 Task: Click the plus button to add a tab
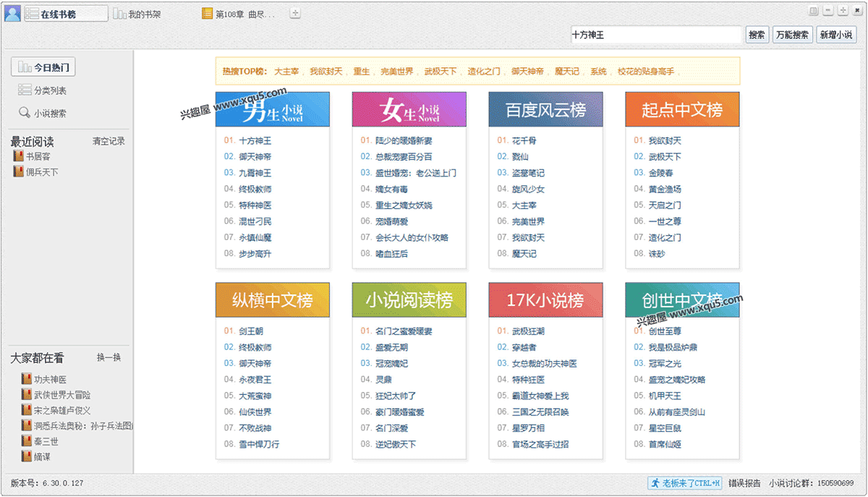295,13
